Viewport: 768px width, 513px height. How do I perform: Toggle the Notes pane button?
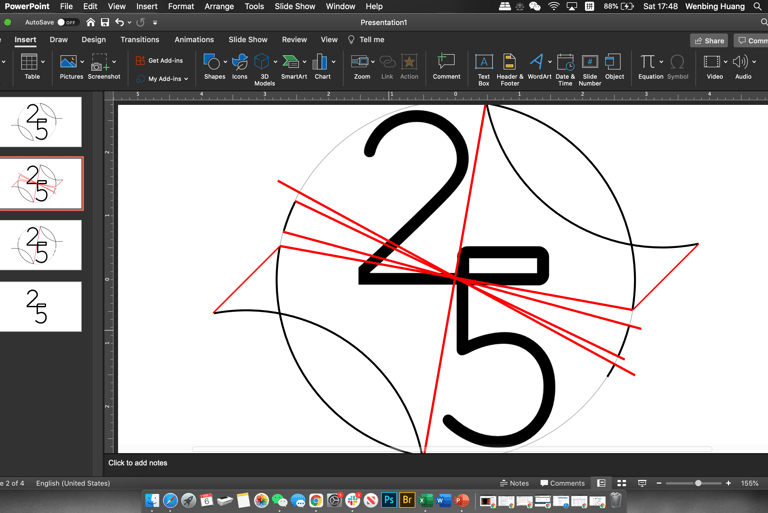coord(514,483)
